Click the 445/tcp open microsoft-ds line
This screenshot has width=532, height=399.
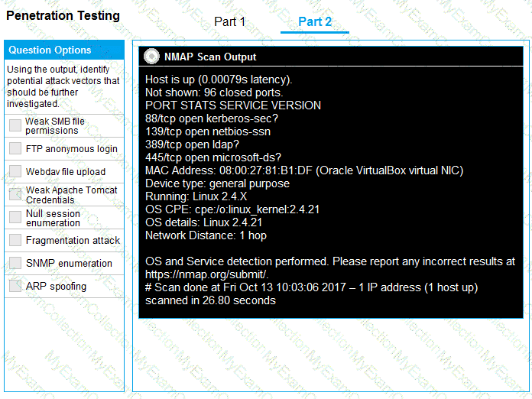213,157
